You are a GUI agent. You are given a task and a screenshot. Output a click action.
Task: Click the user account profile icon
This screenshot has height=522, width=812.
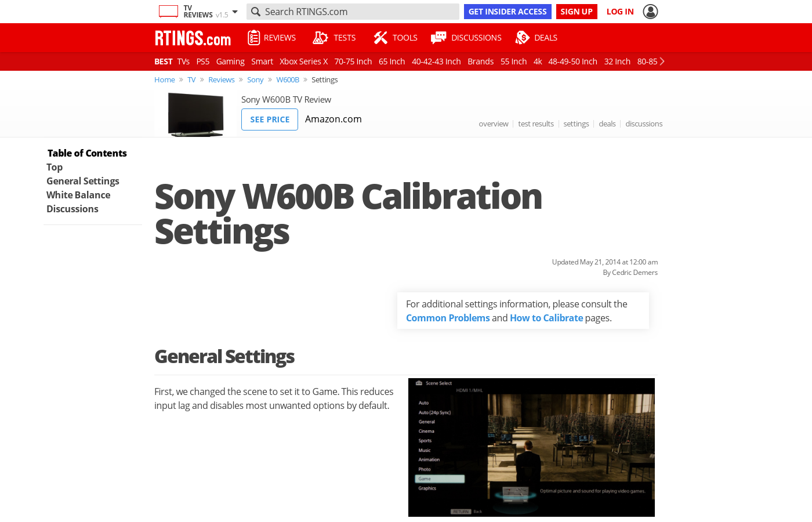(x=650, y=12)
